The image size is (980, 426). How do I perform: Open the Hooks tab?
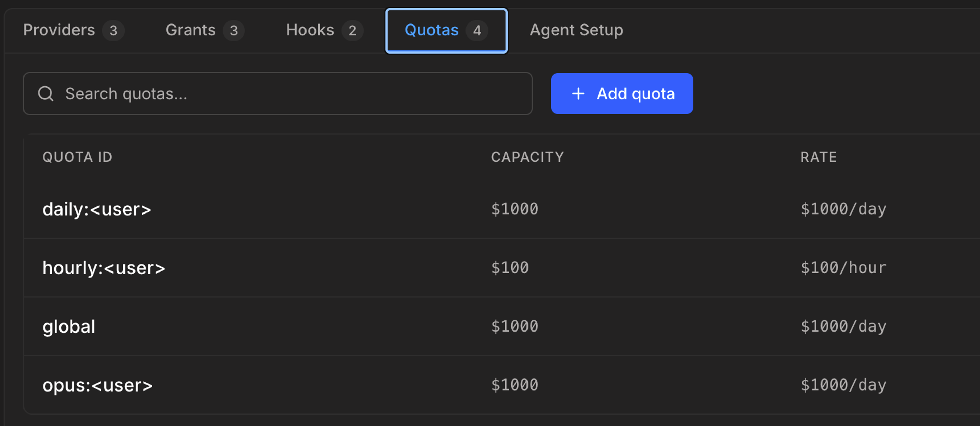click(x=310, y=30)
